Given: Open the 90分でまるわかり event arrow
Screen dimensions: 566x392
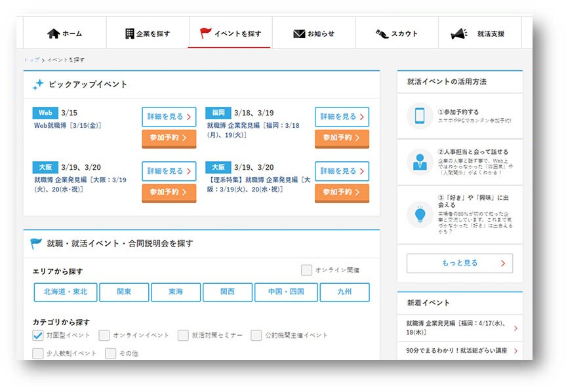Looking at the screenshot, I should [515, 351].
